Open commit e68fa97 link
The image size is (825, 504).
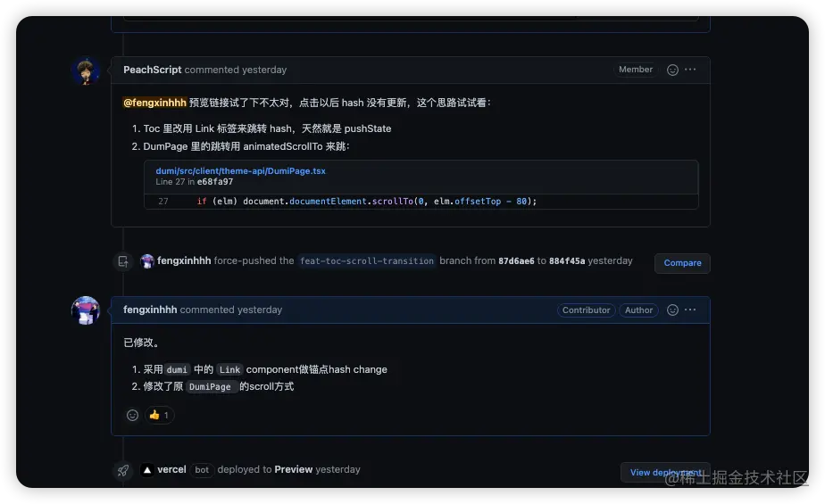(x=214, y=182)
